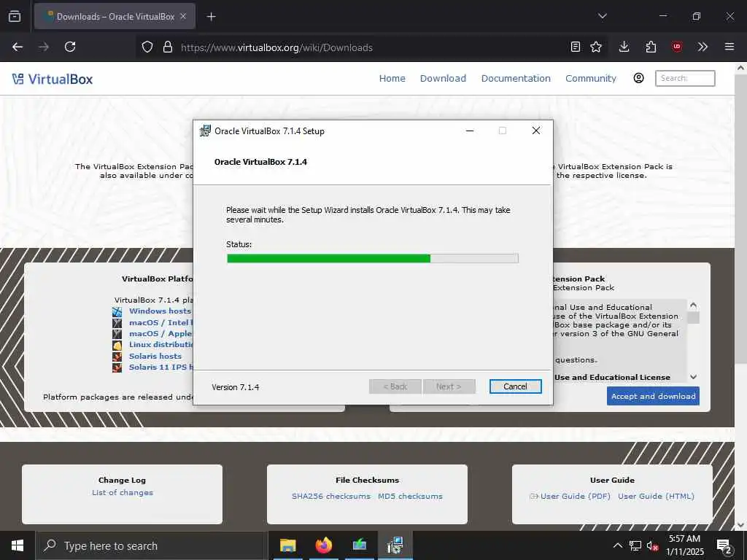747x560 pixels.
Task: Click Accept and download button
Action: tap(653, 396)
